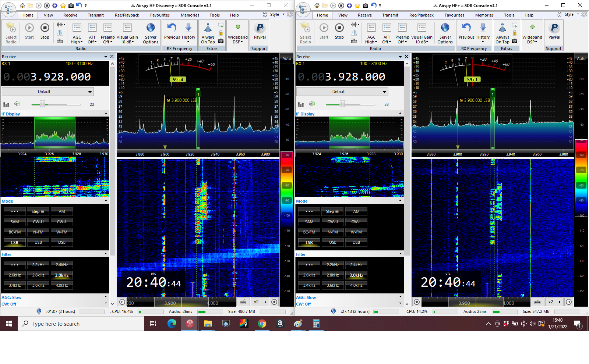Click the camera icon in HF Discovery title bar

coord(71,6)
